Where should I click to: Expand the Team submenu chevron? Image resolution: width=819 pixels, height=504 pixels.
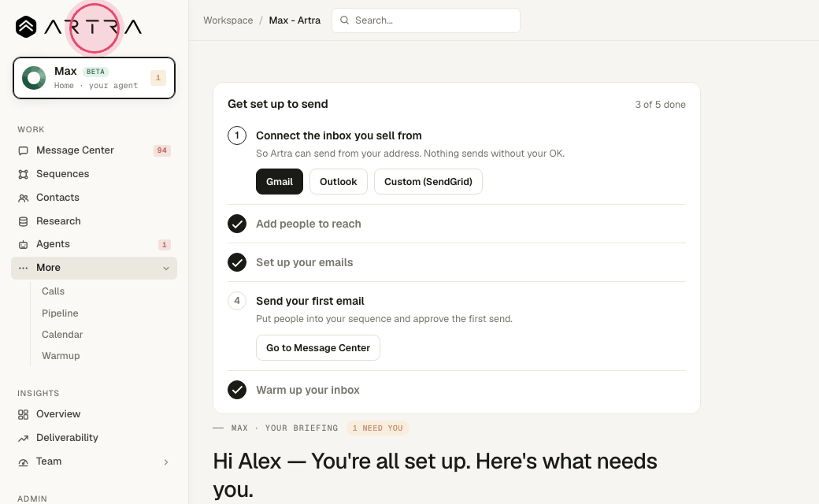click(166, 462)
